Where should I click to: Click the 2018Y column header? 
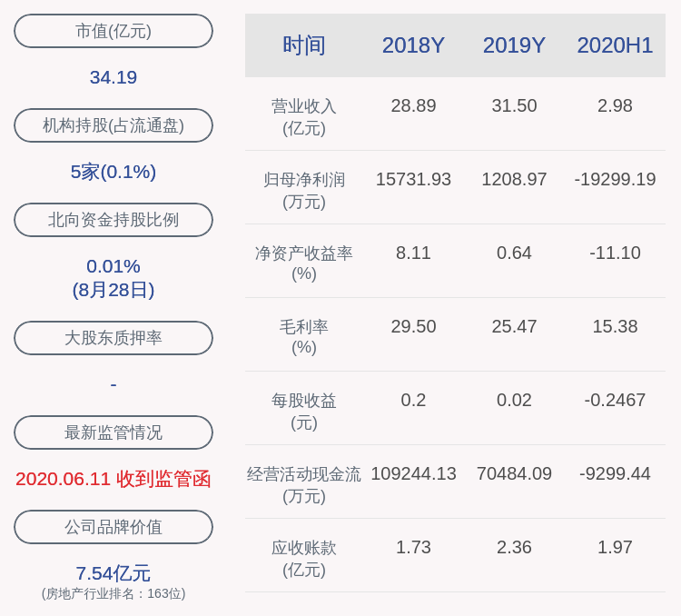(x=413, y=45)
